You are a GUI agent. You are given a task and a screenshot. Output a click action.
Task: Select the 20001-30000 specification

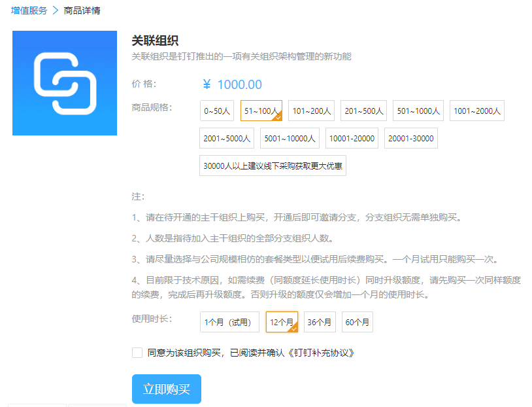tap(411, 138)
